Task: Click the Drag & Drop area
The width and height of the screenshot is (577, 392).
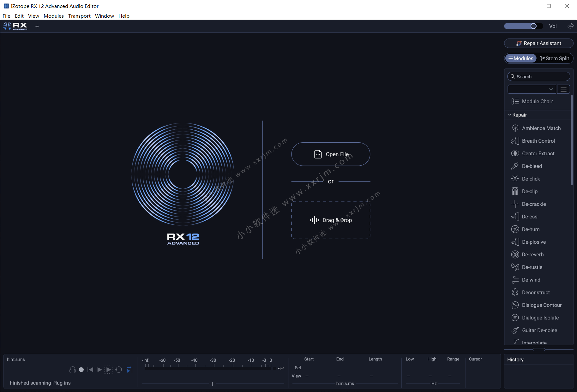Action: [331, 220]
